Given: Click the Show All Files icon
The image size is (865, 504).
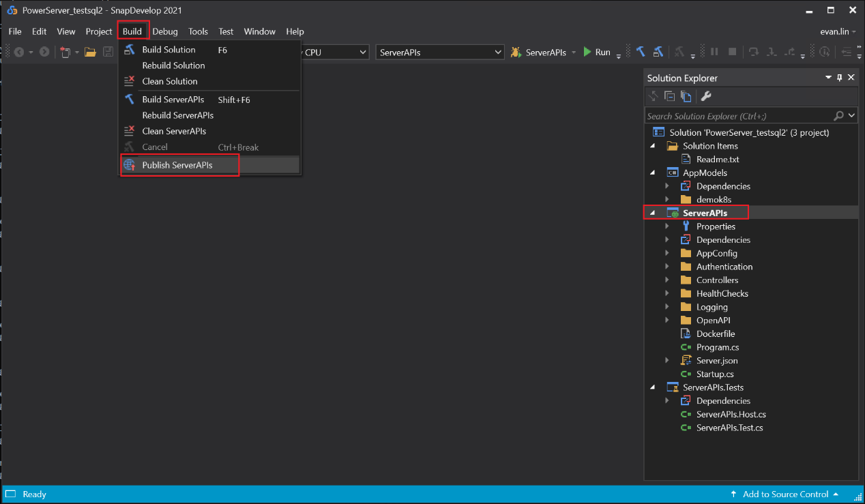Looking at the screenshot, I should click(x=686, y=96).
